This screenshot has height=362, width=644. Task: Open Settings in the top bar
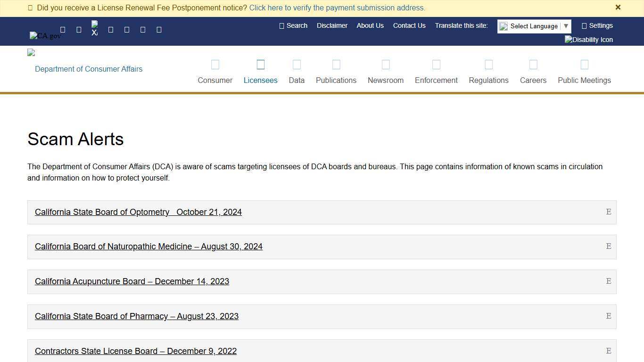tap(597, 25)
